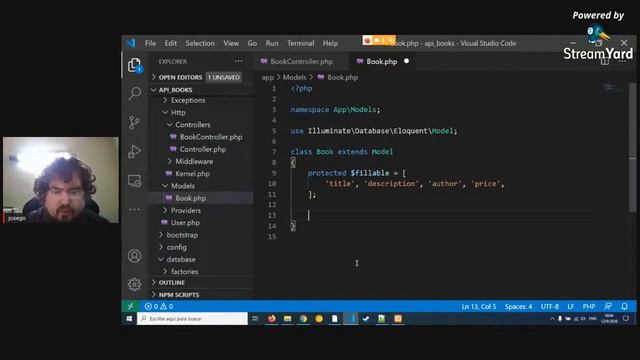The image size is (640, 360).
Task: Show additional activity bar views ellipsis
Action: click(x=134, y=209)
